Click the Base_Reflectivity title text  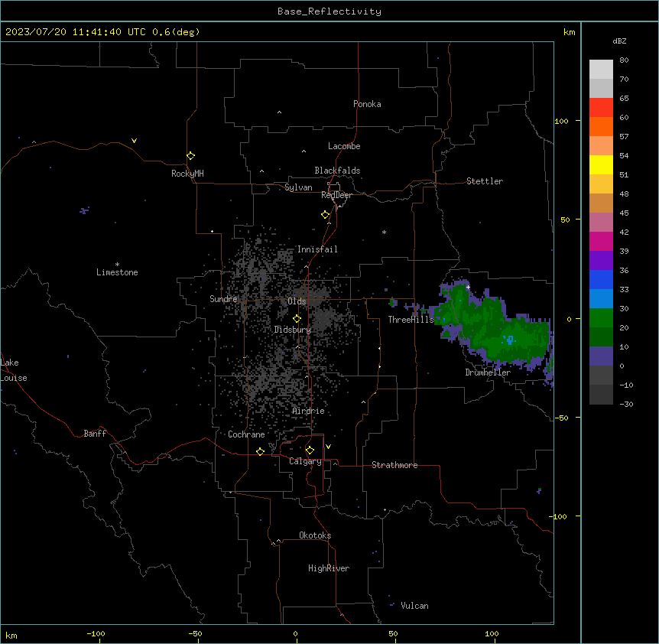(x=329, y=11)
